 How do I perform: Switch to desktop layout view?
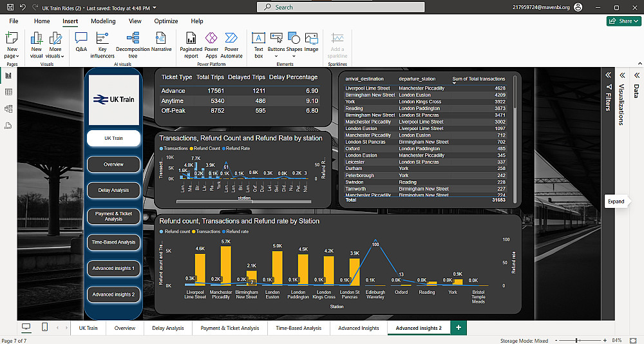(26, 328)
